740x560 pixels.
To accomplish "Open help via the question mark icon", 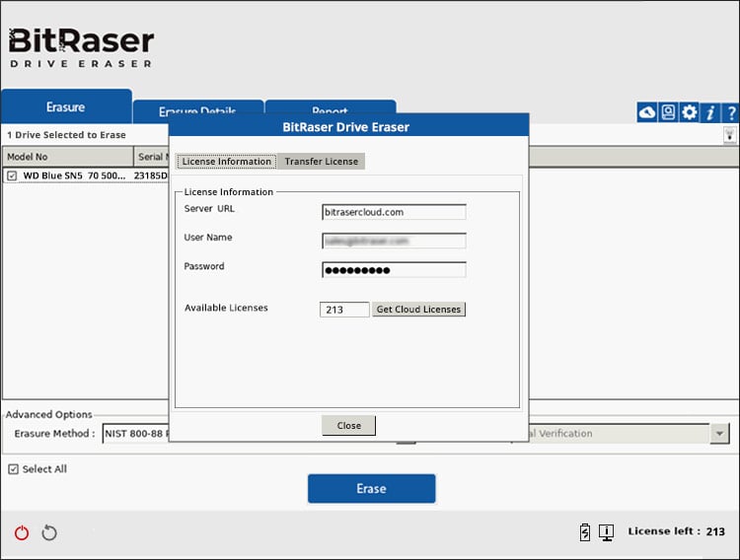I will (730, 112).
